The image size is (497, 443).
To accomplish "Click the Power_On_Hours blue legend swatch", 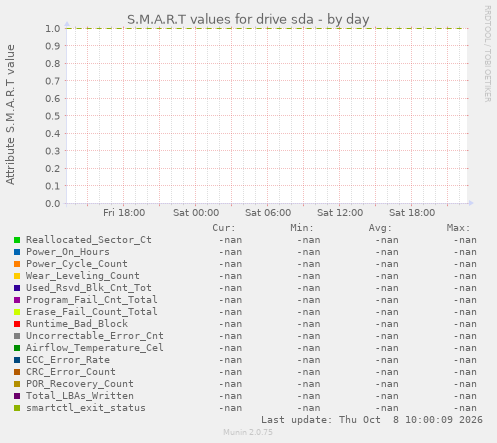I will click(x=17, y=252).
